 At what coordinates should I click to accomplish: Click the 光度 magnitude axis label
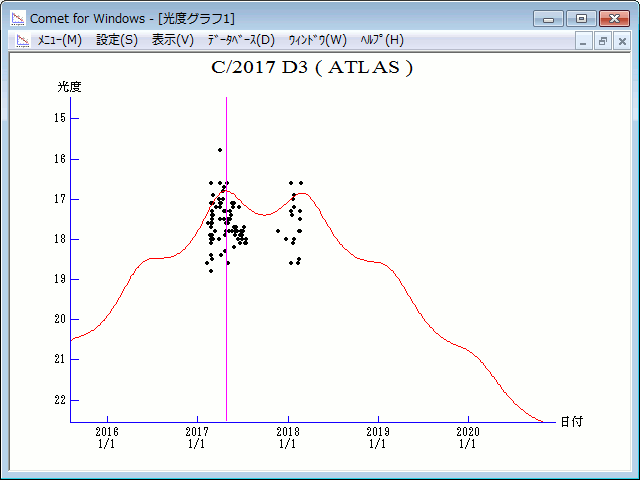tap(69, 87)
